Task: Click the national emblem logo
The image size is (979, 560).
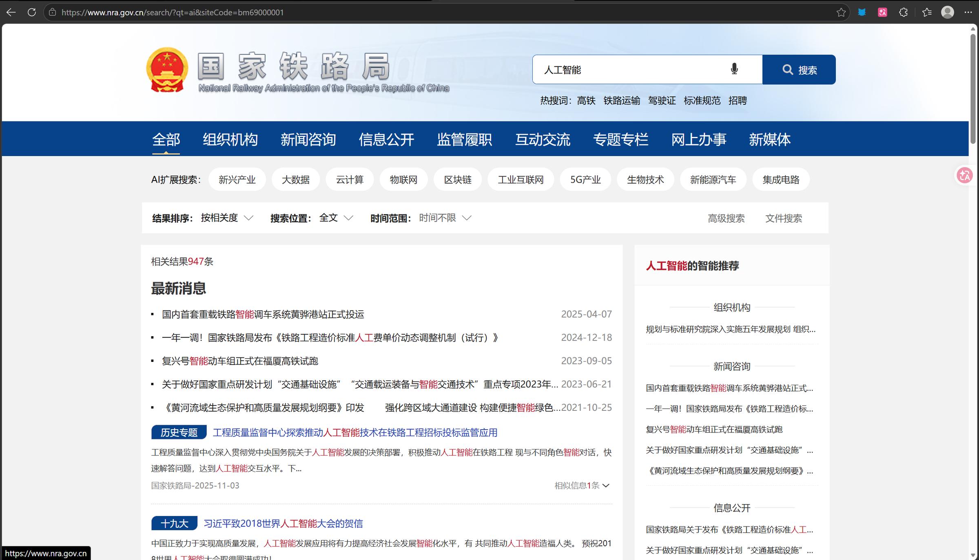Action: pyautogui.click(x=167, y=70)
